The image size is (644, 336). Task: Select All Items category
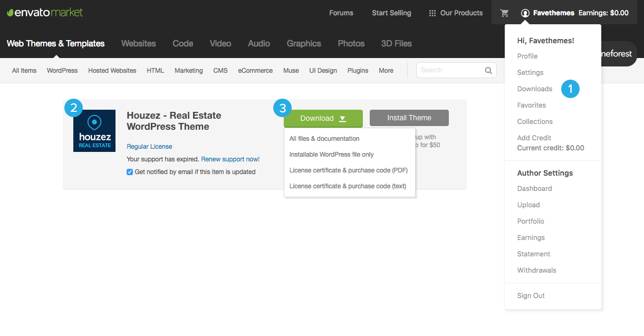coord(24,71)
